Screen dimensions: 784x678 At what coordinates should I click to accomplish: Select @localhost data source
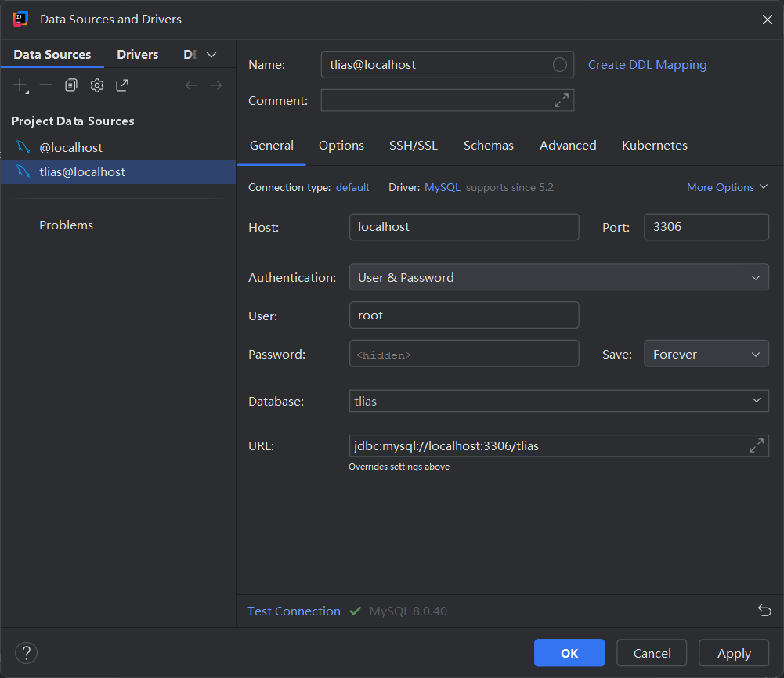click(x=118, y=147)
